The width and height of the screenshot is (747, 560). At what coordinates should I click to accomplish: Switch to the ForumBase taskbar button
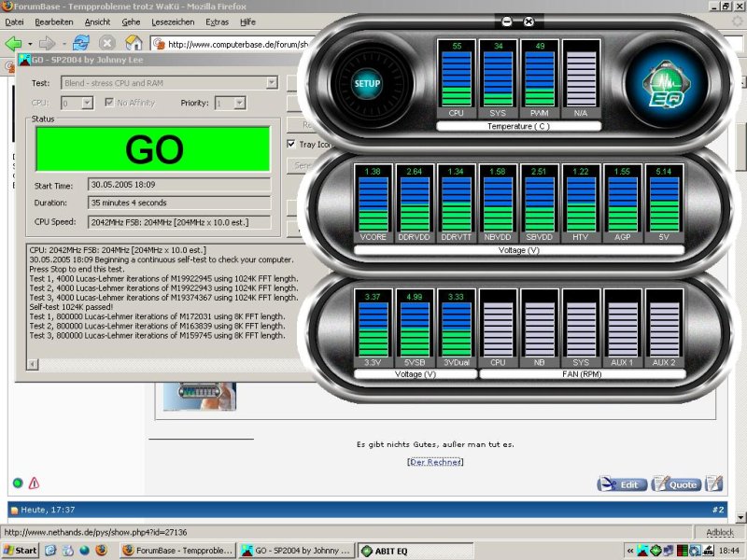click(177, 551)
